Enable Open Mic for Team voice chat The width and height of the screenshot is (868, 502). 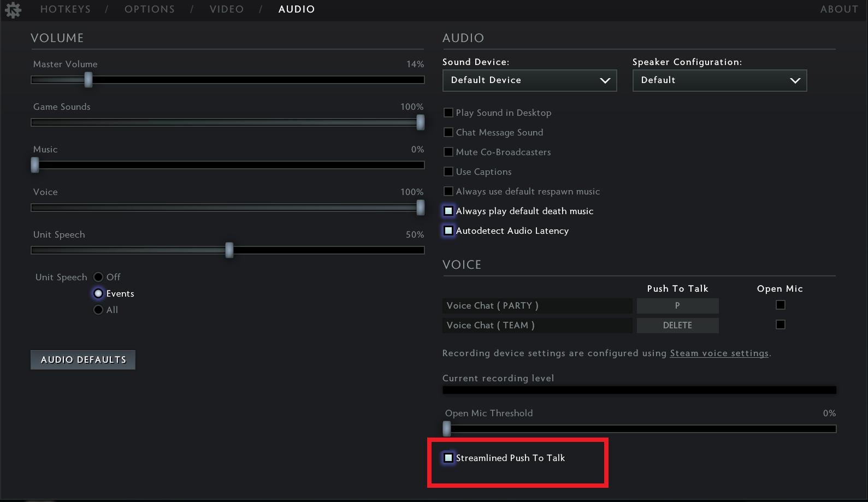780,324
